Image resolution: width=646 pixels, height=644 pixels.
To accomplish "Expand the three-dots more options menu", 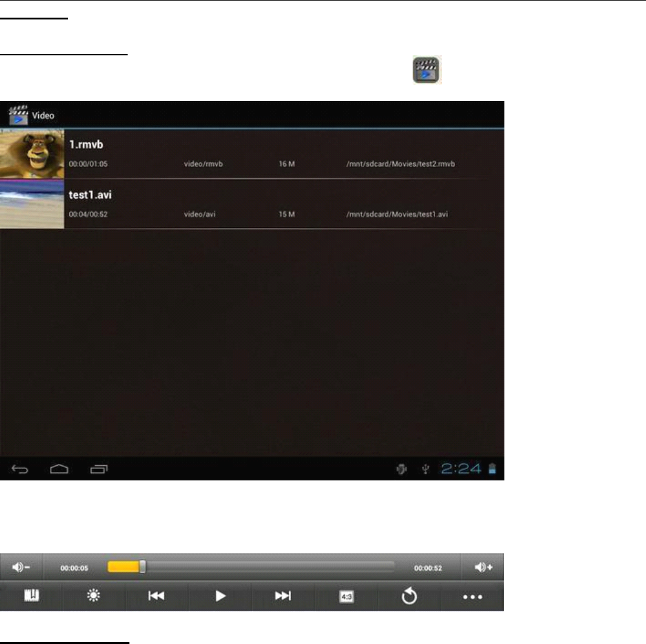I will tap(472, 597).
